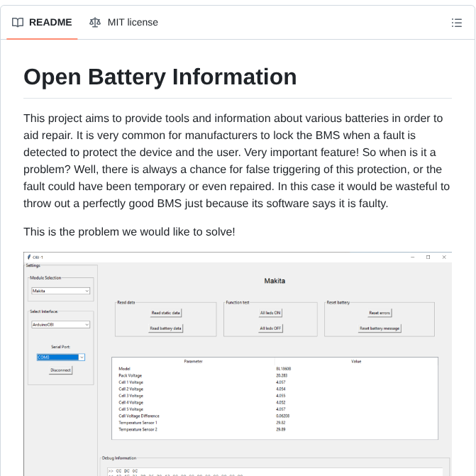
Task: Click the All leds ON button
Action: click(x=270, y=313)
